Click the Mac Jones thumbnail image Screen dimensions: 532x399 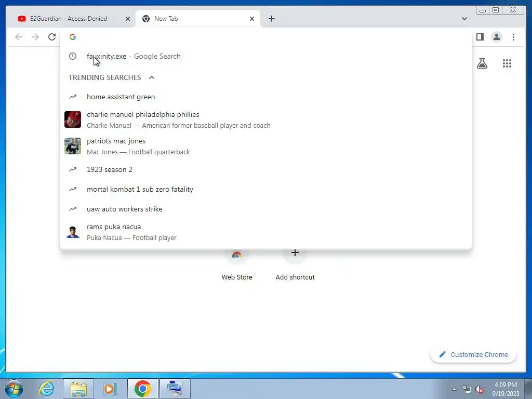coord(73,146)
